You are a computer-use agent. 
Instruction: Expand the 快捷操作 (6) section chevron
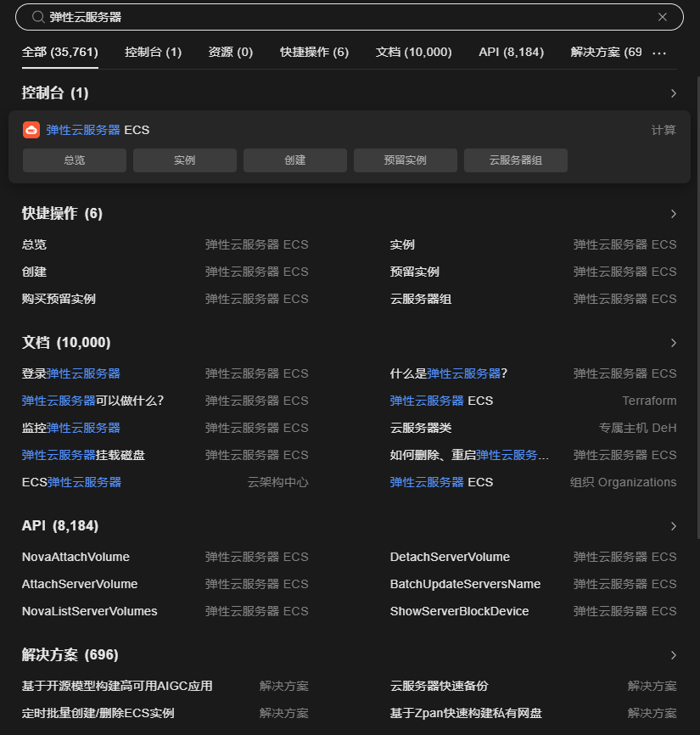pyautogui.click(x=674, y=214)
